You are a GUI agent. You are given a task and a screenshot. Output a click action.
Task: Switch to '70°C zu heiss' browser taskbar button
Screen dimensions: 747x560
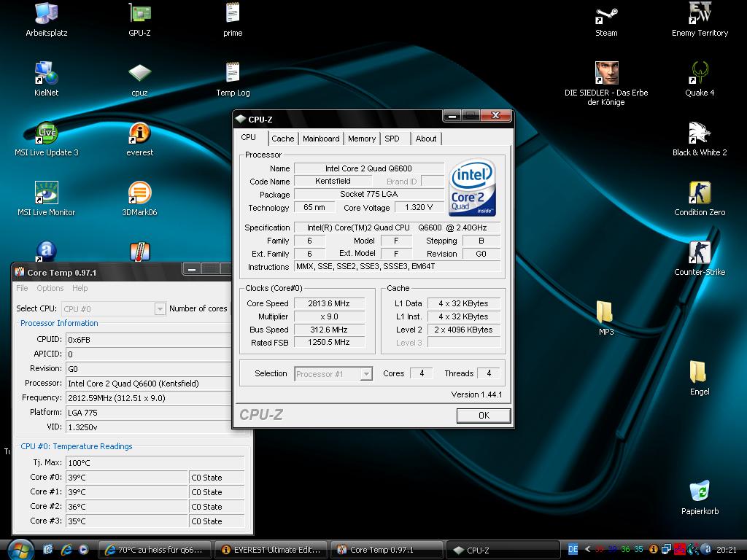155,550
